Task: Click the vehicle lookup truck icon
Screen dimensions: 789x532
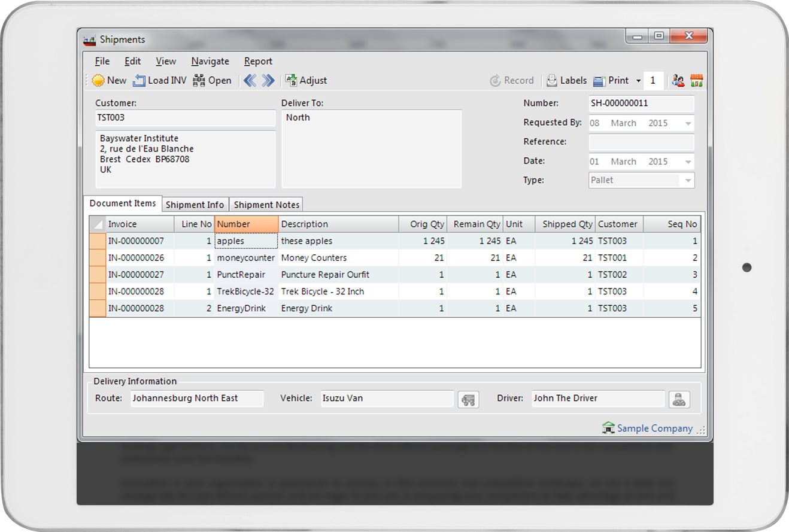Action: (468, 400)
